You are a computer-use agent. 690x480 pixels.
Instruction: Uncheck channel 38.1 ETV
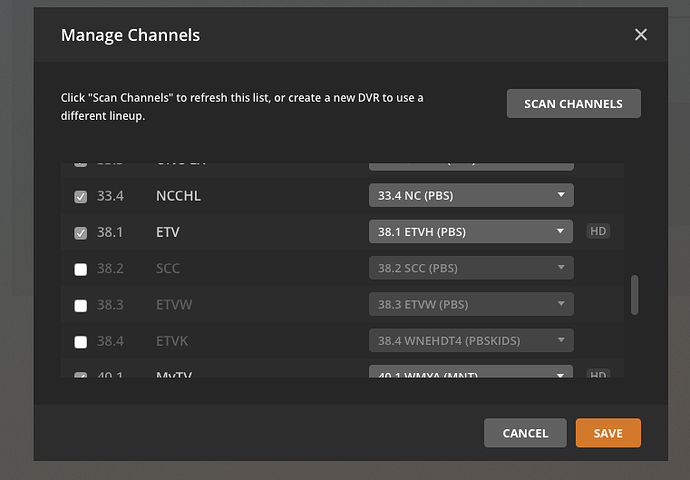pos(81,233)
